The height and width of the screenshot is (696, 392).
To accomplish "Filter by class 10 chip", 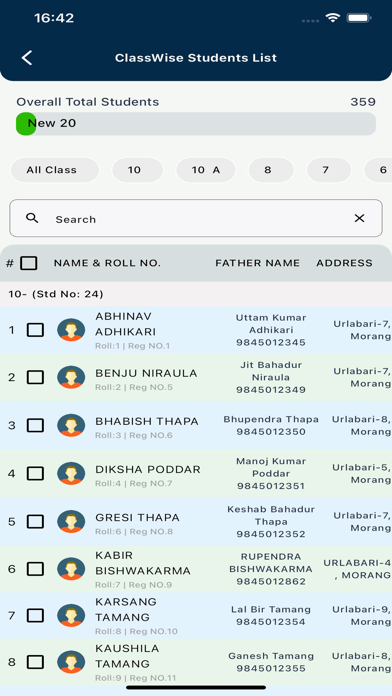I will coord(138,170).
